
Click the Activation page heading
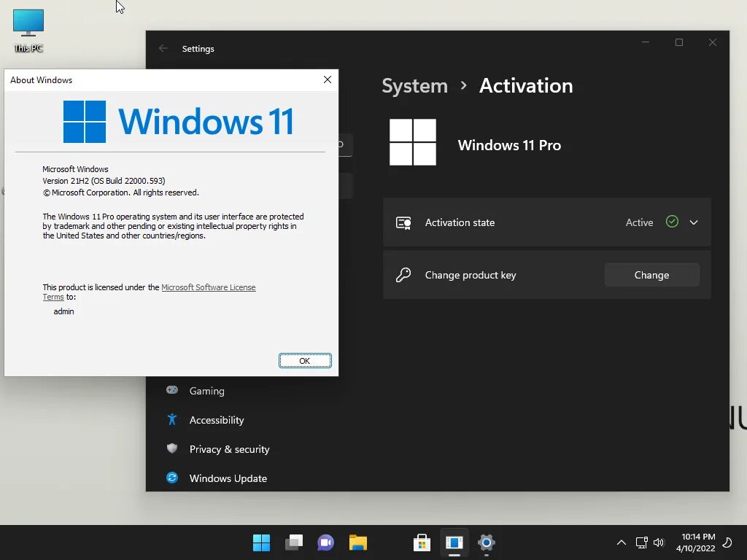click(x=526, y=86)
